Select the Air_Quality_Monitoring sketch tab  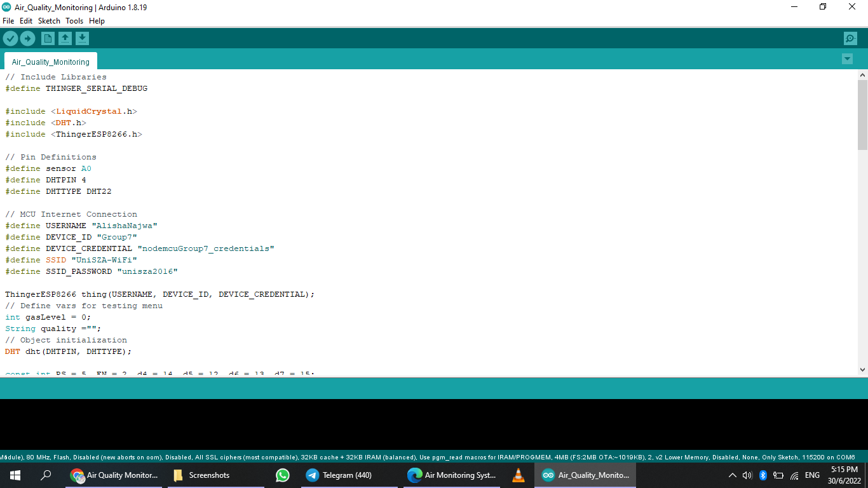51,62
